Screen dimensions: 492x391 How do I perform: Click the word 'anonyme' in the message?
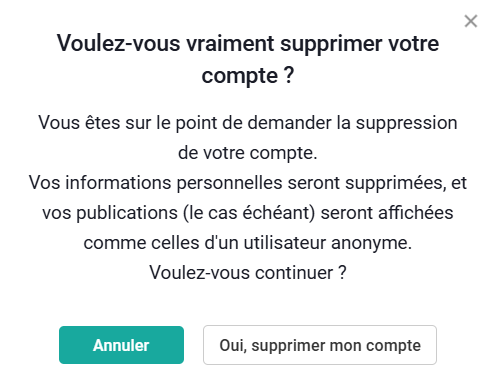coord(369,244)
